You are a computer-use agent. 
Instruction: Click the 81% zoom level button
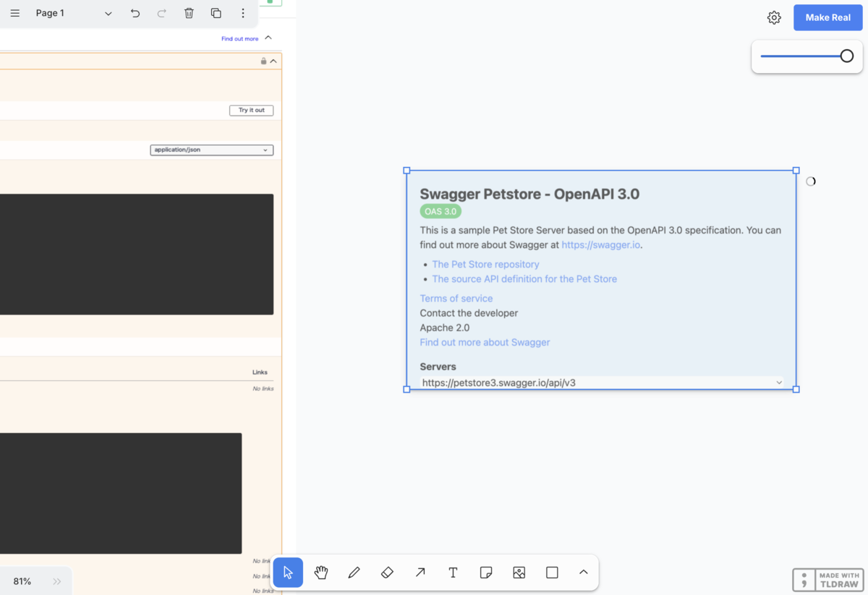click(x=22, y=581)
